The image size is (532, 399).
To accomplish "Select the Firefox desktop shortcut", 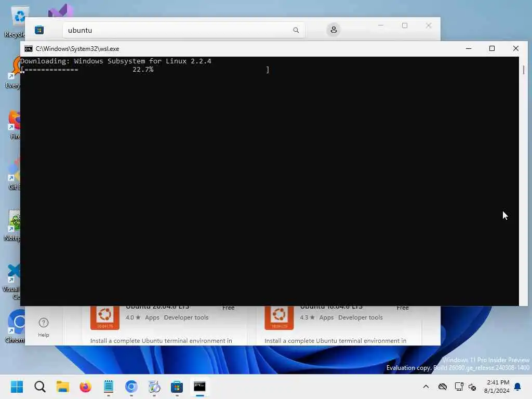I will pos(15,125).
